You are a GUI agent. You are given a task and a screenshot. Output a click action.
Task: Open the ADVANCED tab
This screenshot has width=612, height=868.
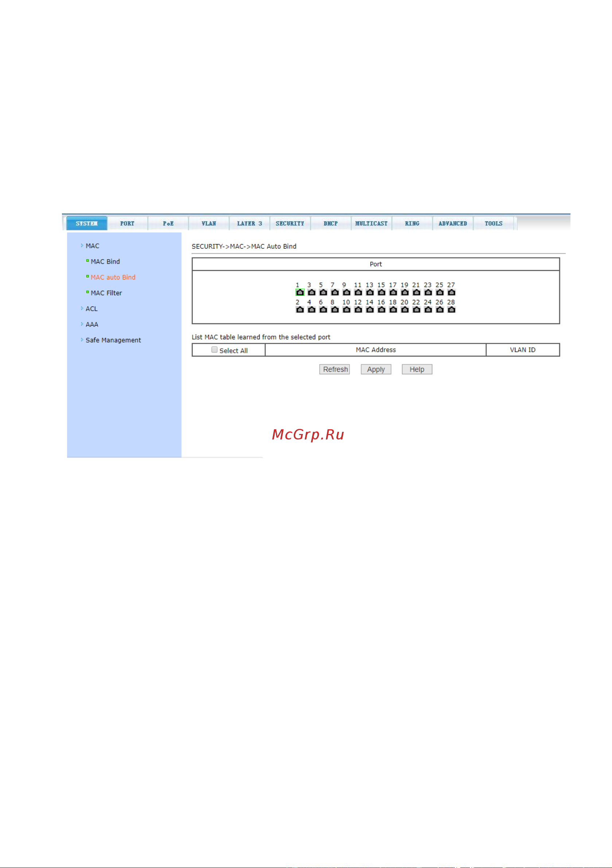[x=453, y=223]
